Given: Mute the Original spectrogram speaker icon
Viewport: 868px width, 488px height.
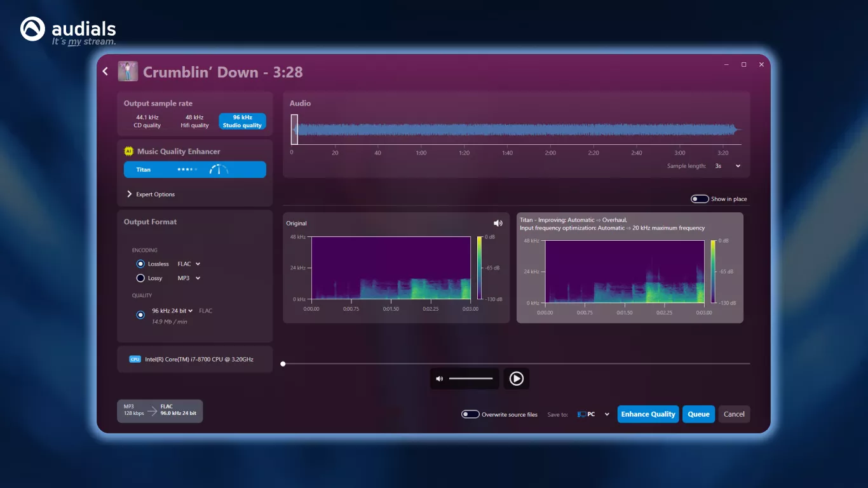Looking at the screenshot, I should click(498, 223).
